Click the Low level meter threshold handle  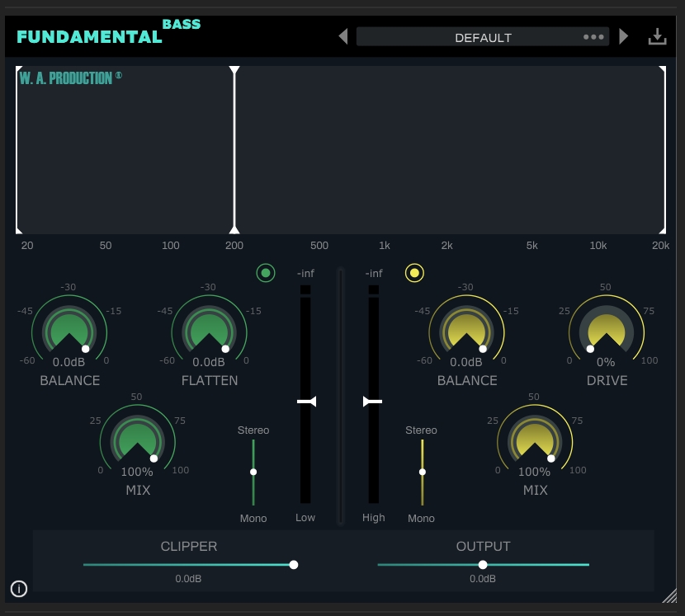307,402
